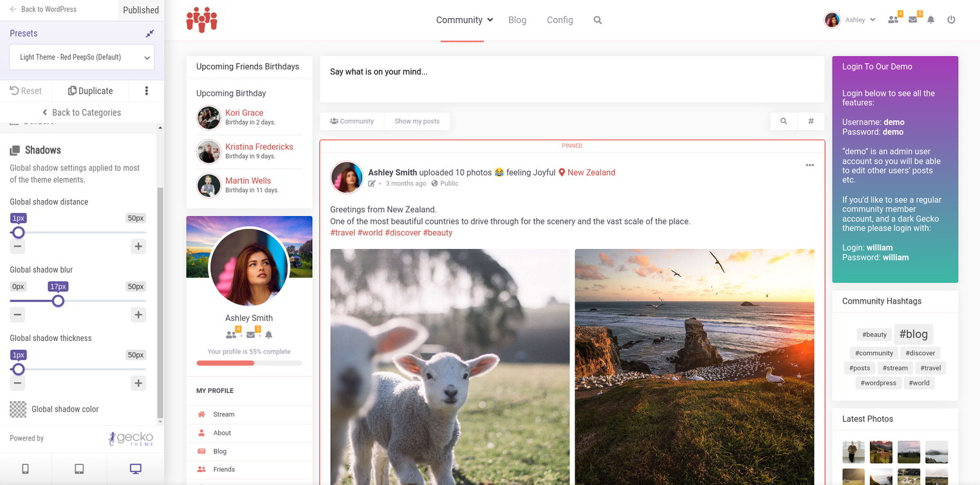Image resolution: width=980 pixels, height=485 pixels.
Task: Open the pinned post options ellipsis
Action: (809, 165)
